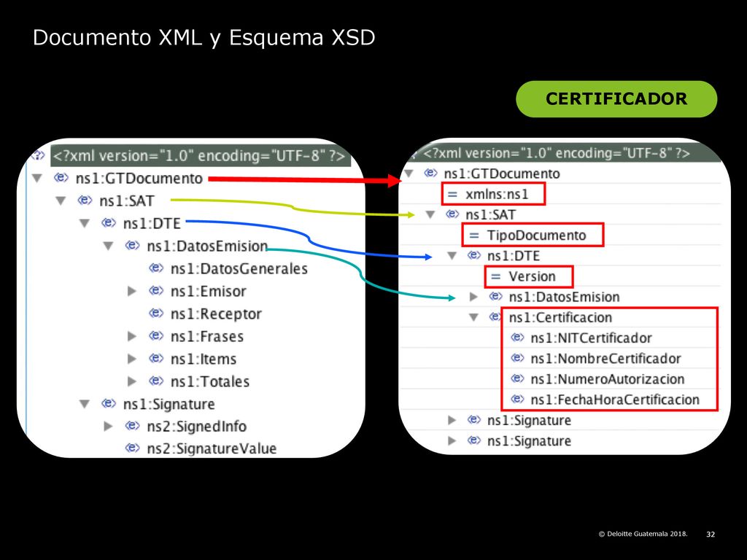The width and height of the screenshot is (747, 560).
Task: Click element icon of ns1:Receptor
Action: 156,313
